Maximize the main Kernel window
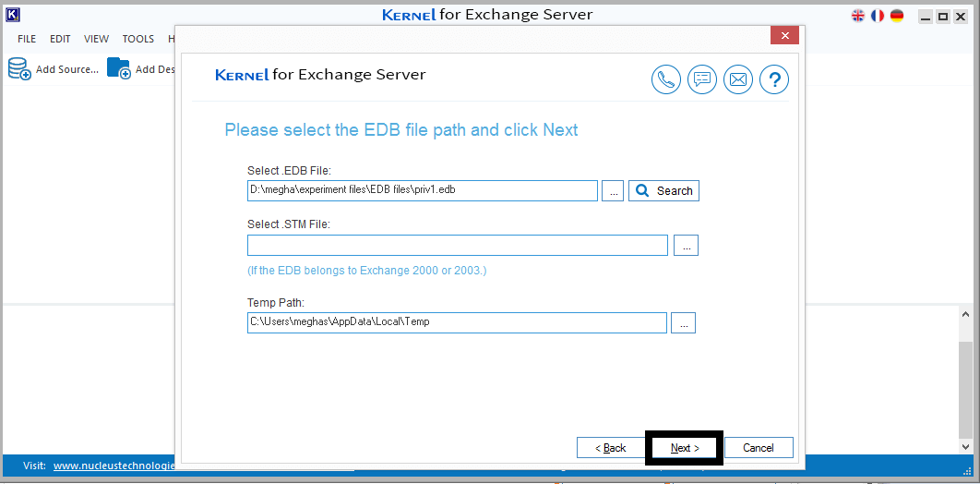Viewport: 980px width, 484px height. pyautogui.click(x=943, y=17)
